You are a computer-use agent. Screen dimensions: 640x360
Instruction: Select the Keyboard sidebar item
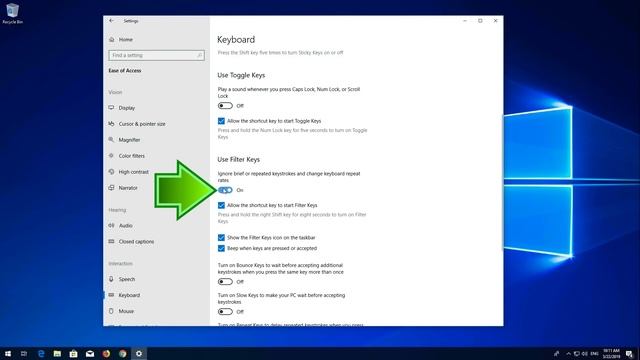124,295
